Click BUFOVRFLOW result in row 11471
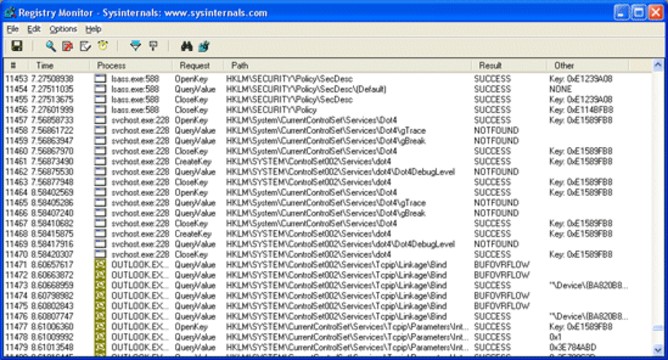 pyautogui.click(x=501, y=265)
